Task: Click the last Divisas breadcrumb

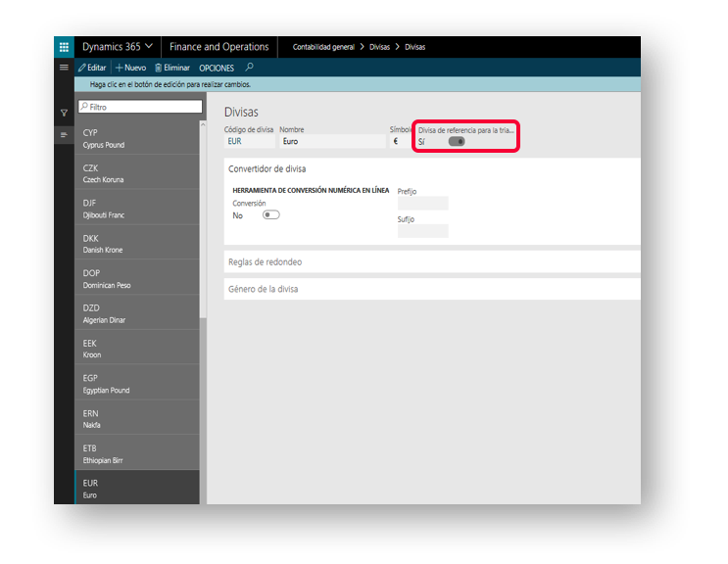Action: coord(415,47)
